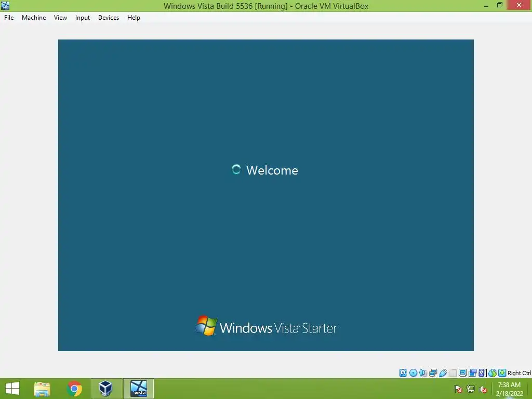Viewport: 532px width, 399px height.
Task: Open Action Center flag tray icon
Action: coord(458,389)
